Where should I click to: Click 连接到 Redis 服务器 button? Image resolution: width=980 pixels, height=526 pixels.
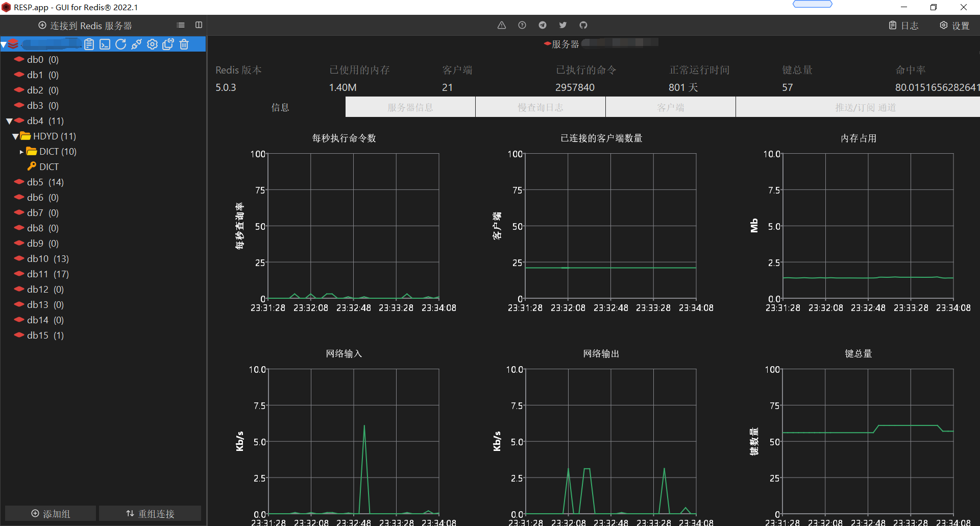pyautogui.click(x=85, y=26)
